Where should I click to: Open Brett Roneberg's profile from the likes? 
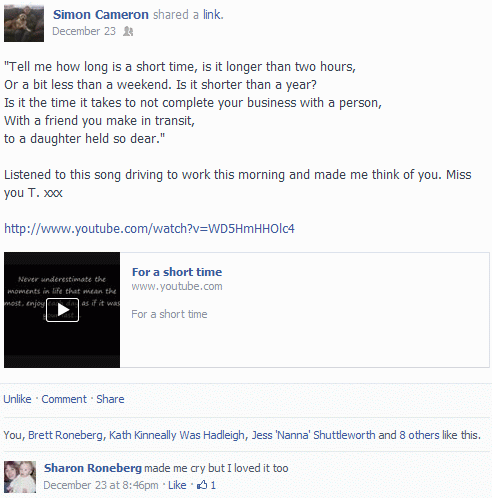pyautogui.click(x=65, y=435)
